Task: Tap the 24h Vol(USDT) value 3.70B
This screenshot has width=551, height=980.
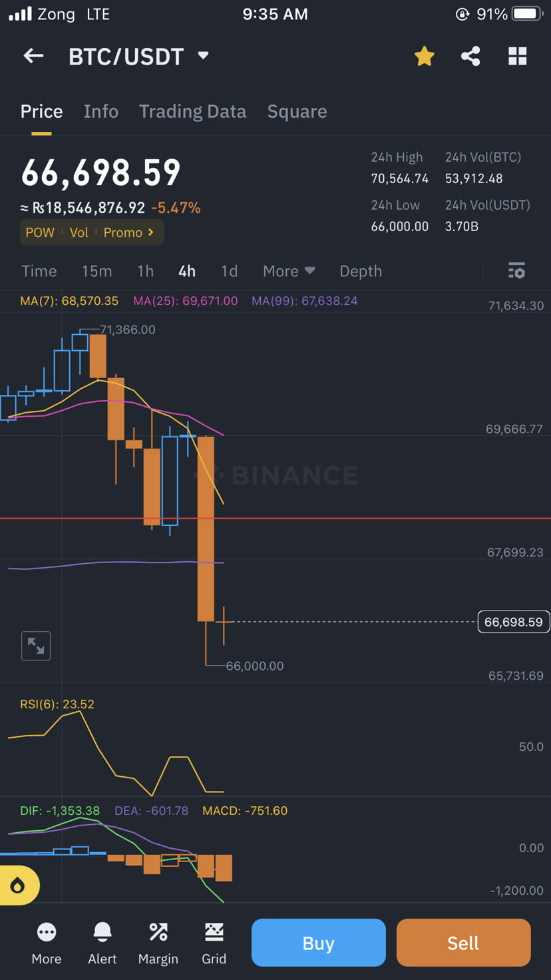Action: [x=462, y=226]
